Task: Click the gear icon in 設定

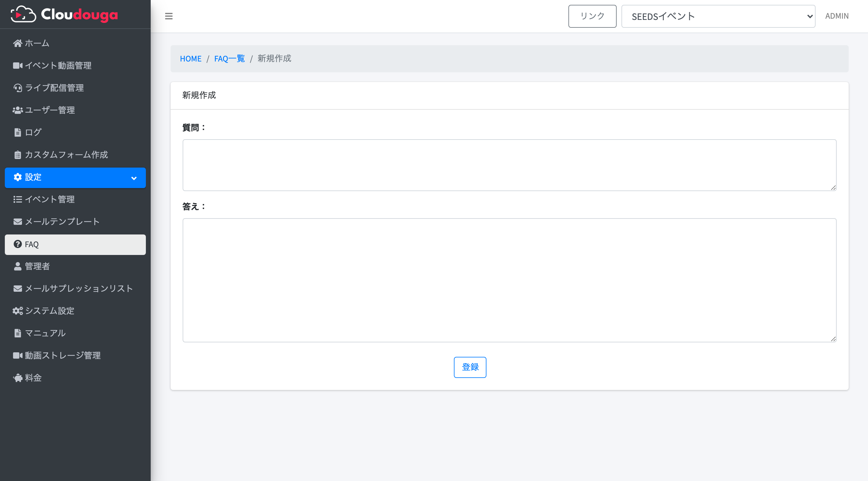Action: (x=17, y=177)
